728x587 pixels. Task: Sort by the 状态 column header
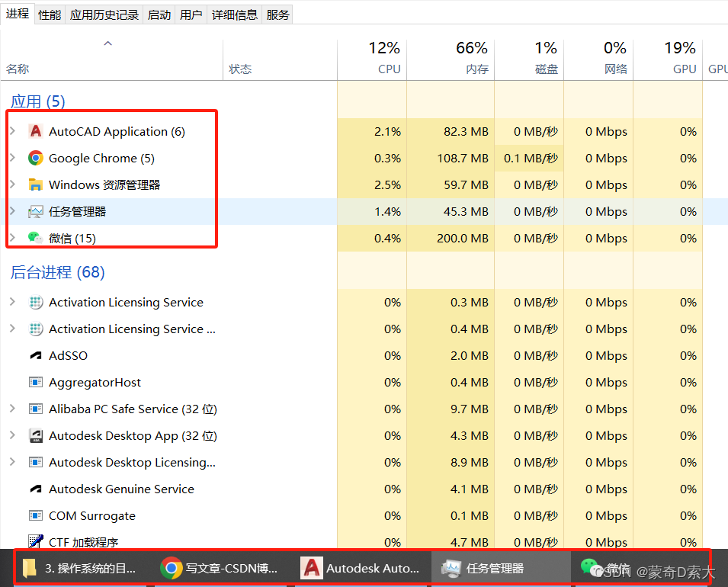tap(280, 60)
